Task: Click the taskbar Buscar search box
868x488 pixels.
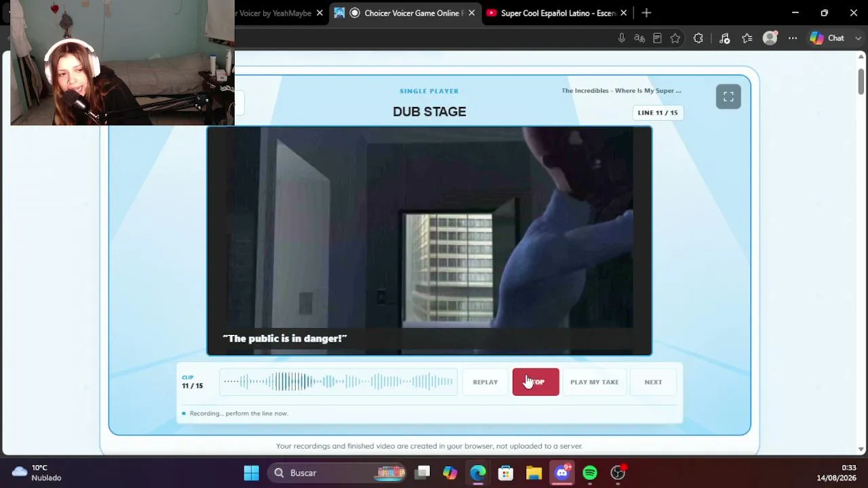Action: 337,472
